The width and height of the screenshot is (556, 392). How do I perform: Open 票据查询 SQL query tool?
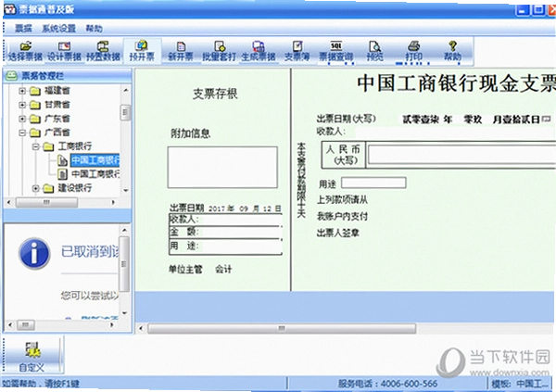pos(336,52)
